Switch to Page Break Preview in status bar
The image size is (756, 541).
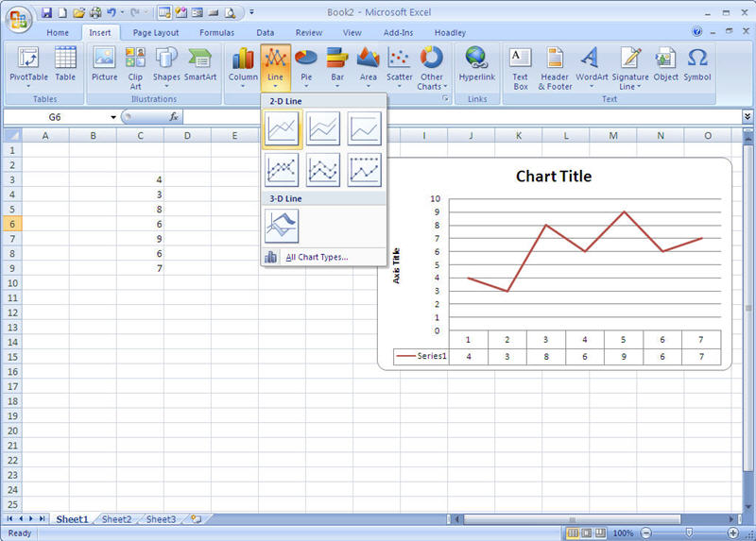600,533
